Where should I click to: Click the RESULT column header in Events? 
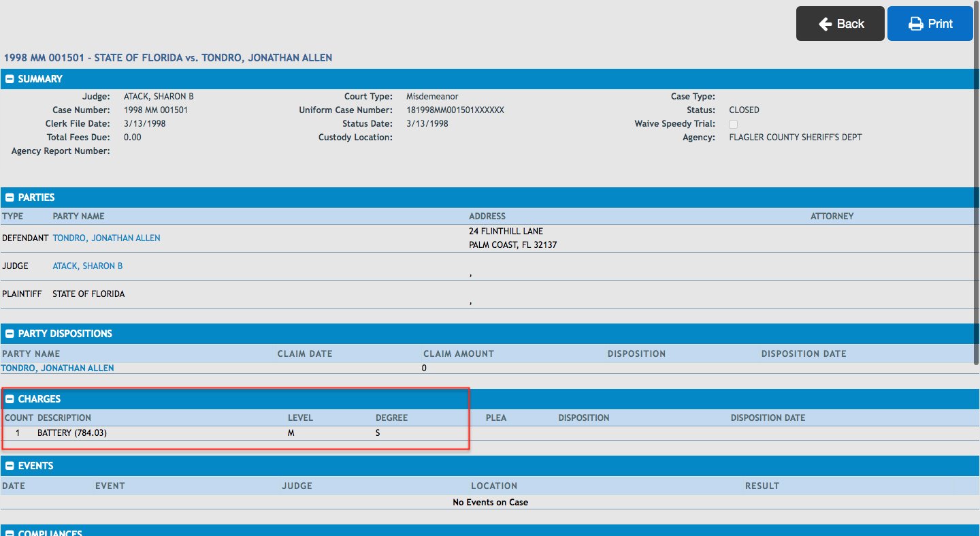762,486
